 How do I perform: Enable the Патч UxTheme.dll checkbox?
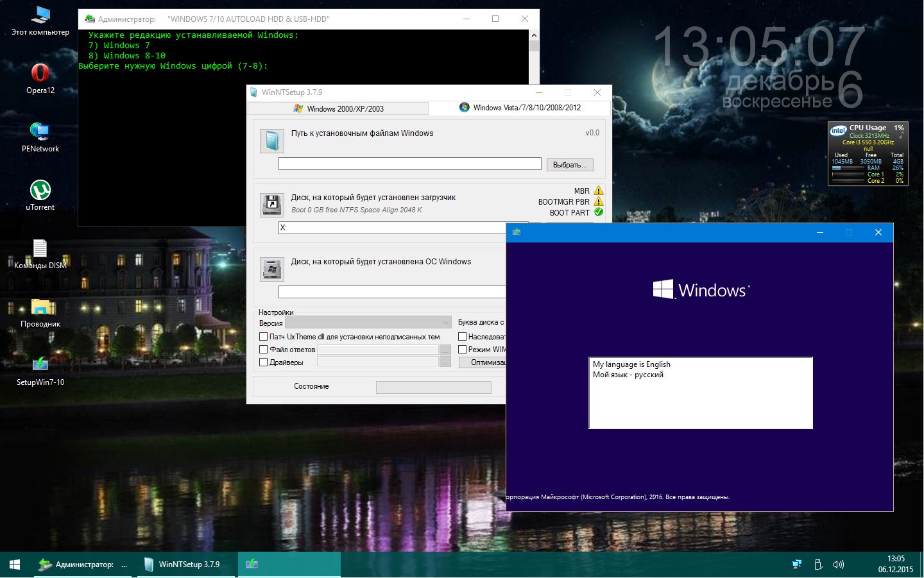pos(263,337)
